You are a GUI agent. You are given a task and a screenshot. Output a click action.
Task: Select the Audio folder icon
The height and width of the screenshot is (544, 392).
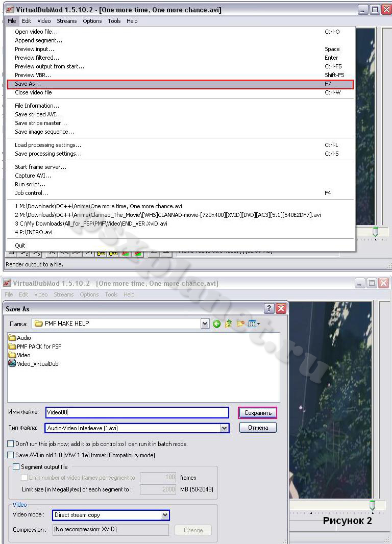point(12,337)
